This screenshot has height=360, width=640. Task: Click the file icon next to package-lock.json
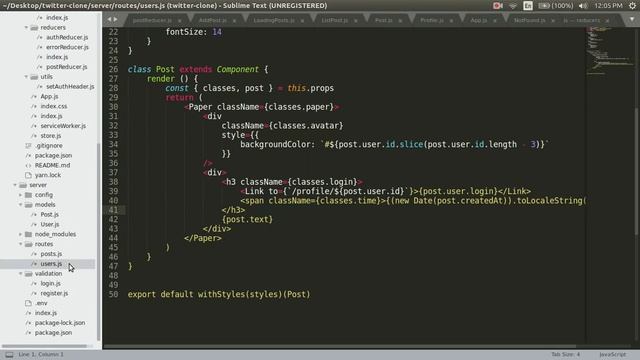(x=28, y=323)
